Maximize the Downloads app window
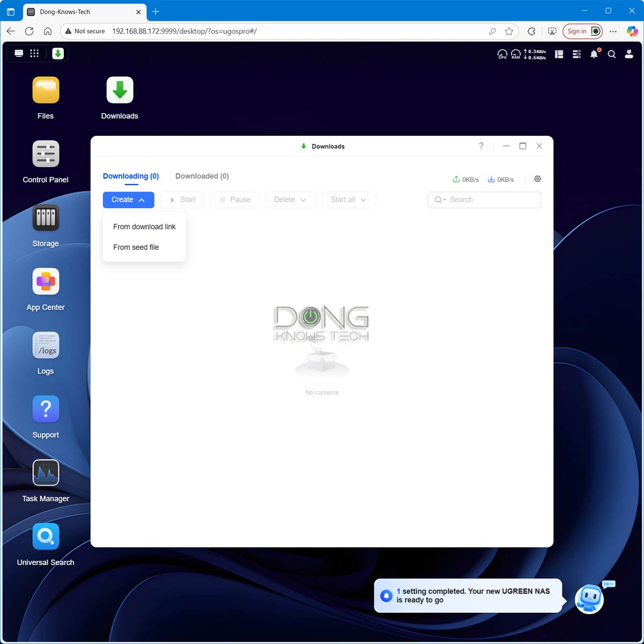 click(x=523, y=146)
